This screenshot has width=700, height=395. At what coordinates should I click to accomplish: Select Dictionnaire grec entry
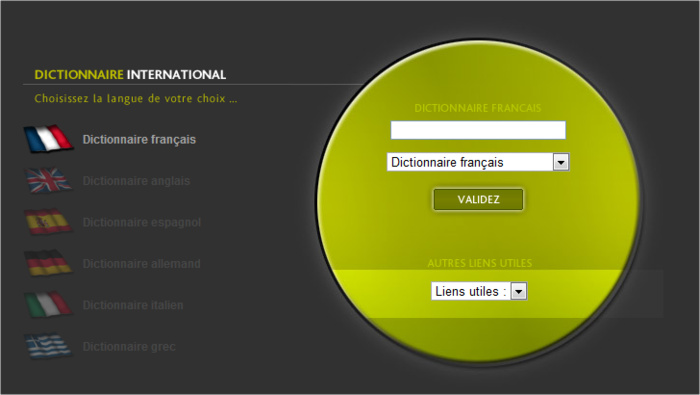(x=129, y=347)
